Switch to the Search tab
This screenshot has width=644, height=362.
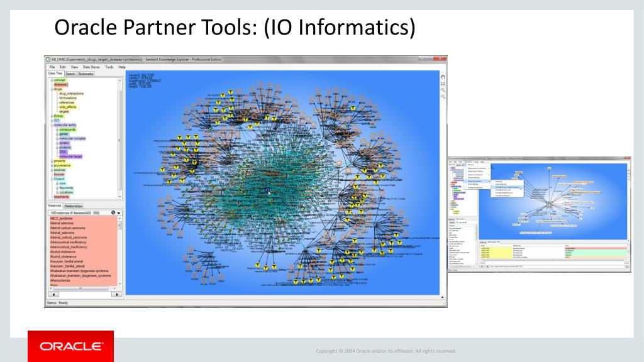click(x=70, y=74)
